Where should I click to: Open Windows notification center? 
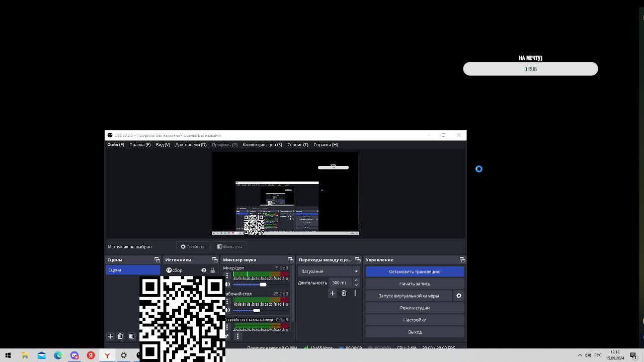(x=633, y=355)
